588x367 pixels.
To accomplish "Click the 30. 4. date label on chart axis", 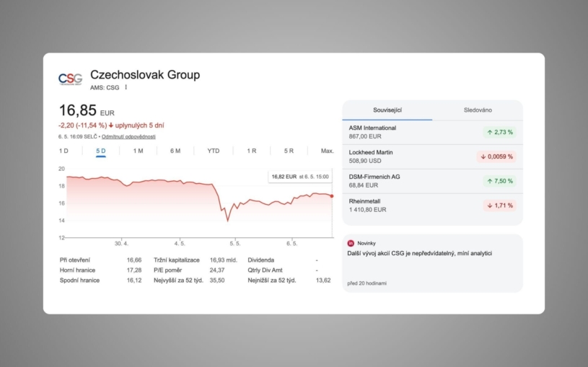I will click(121, 244).
